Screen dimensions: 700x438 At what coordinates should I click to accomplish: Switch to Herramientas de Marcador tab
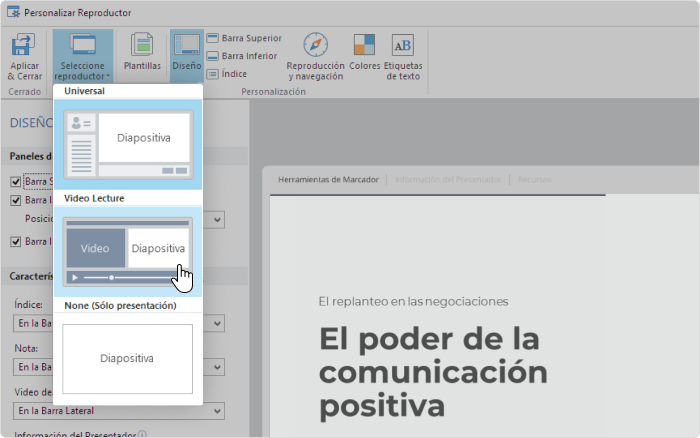pyautogui.click(x=328, y=179)
